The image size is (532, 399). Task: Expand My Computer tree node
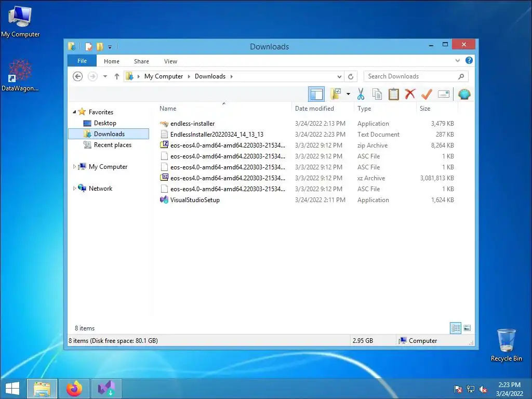pos(74,167)
